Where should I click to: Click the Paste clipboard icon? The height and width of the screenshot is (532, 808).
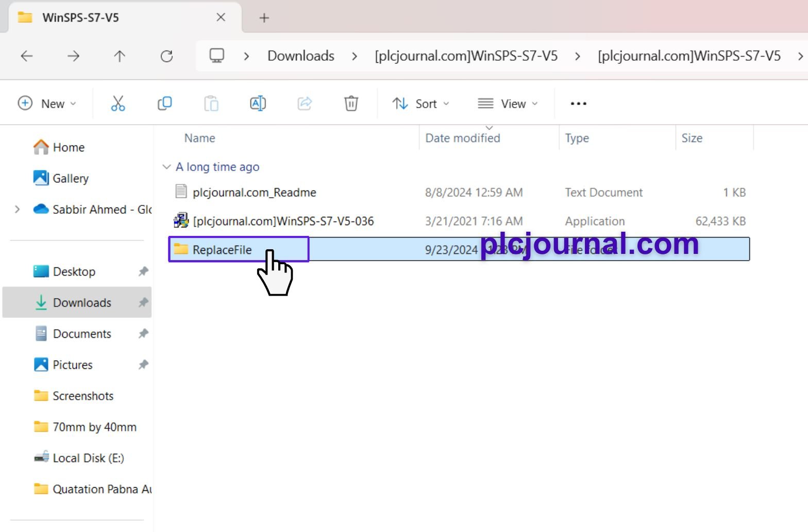pyautogui.click(x=211, y=104)
